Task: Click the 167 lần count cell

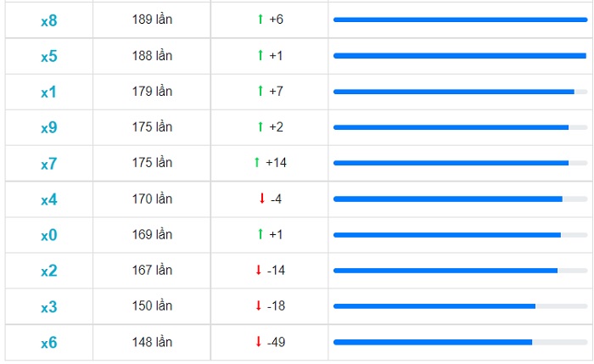Action: point(152,270)
